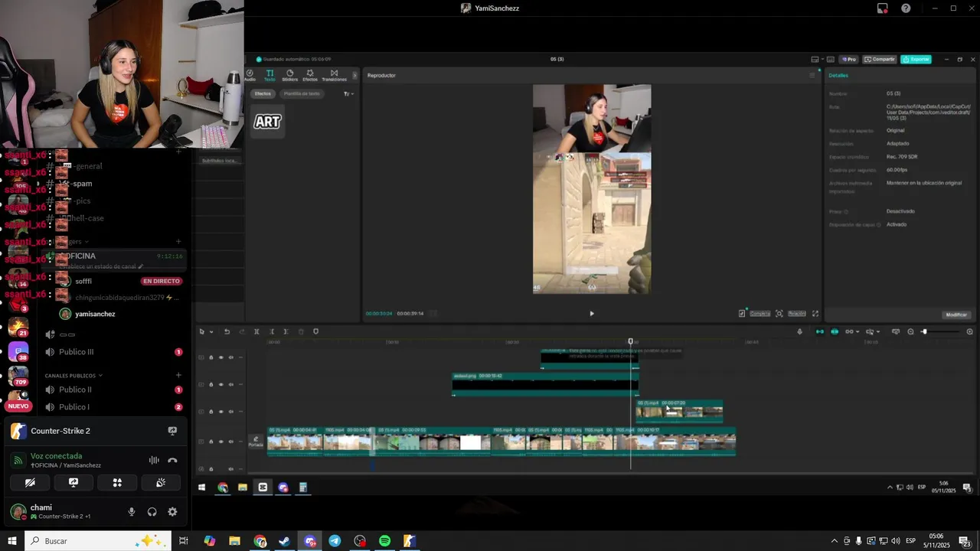980x551 pixels.
Task: Select overlay clip 05 (1).mp4 00:00:07:20
Action: [679, 411]
